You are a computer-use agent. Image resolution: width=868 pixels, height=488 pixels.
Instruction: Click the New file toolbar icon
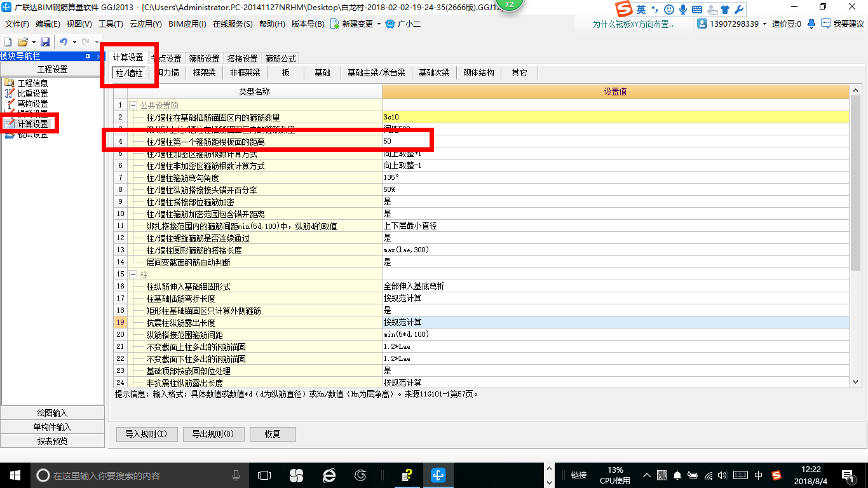8,41
